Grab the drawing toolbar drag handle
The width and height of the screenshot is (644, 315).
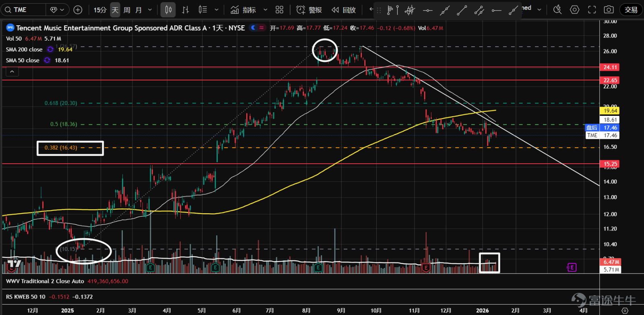tap(378, 10)
